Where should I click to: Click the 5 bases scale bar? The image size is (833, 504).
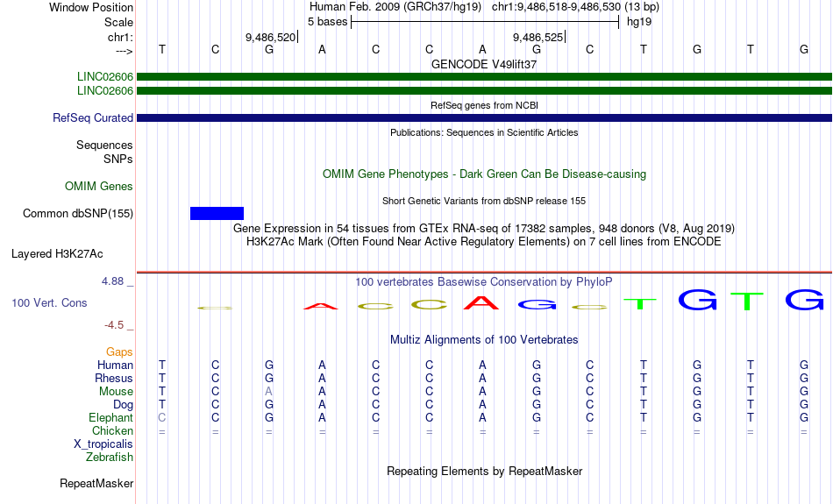(485, 22)
